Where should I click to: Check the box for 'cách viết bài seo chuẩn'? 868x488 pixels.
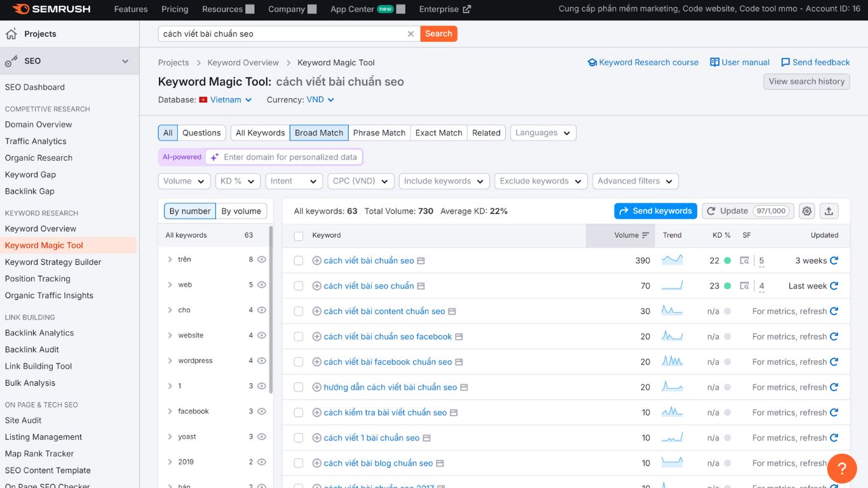[298, 286]
